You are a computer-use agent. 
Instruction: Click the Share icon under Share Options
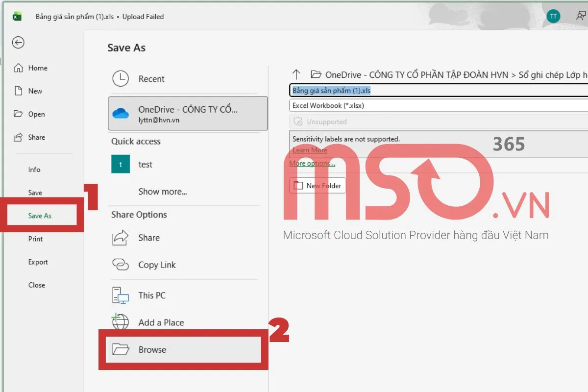120,238
